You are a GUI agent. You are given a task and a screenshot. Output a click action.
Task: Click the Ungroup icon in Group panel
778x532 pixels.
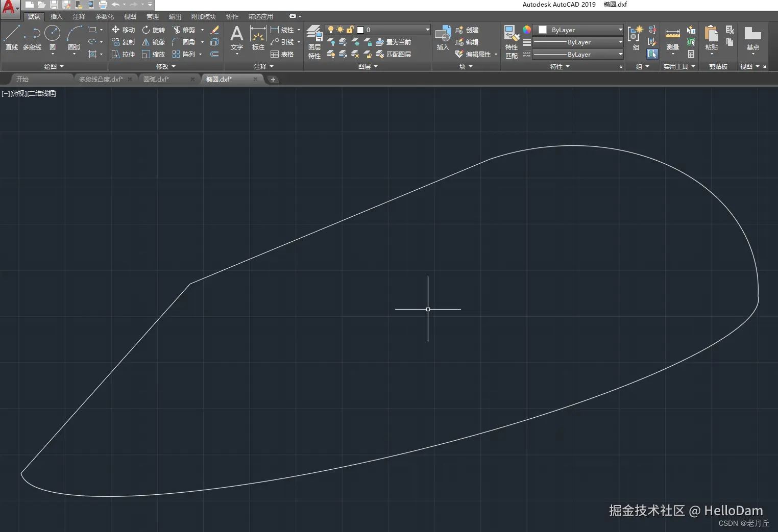[652, 30]
